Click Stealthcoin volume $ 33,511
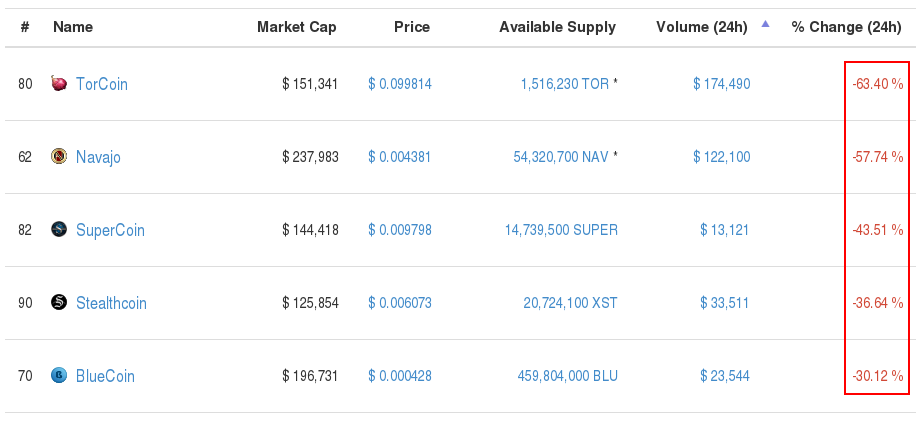The height and width of the screenshot is (422, 916). coord(725,303)
